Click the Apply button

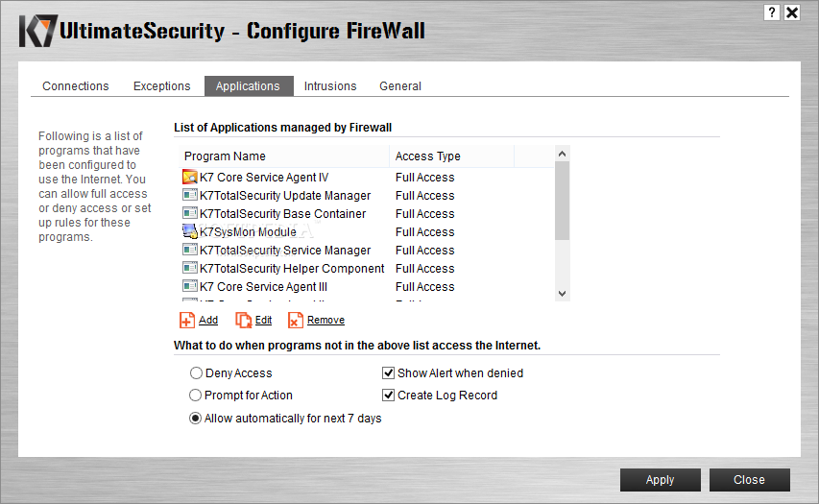[661, 479]
